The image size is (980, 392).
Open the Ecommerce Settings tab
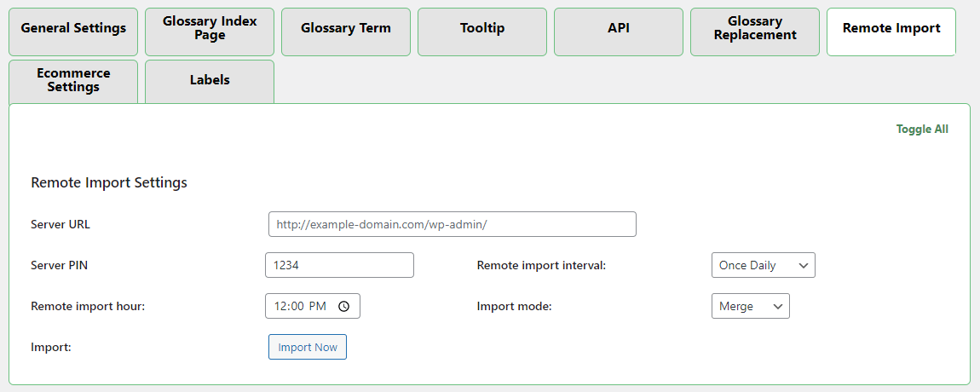[73, 80]
